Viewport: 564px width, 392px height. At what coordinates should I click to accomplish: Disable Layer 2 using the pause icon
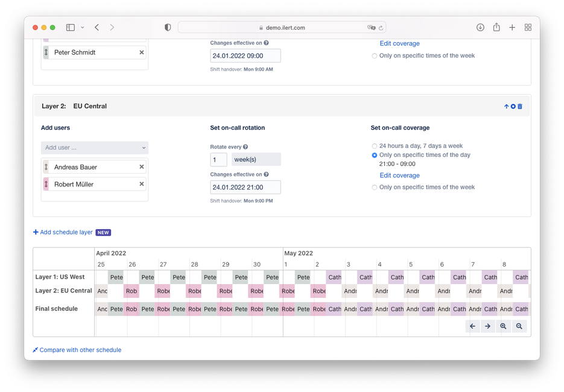(513, 106)
